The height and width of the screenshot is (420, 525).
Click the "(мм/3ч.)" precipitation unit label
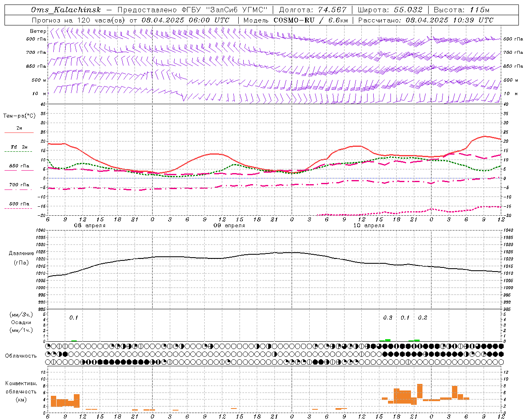[x=21, y=315]
